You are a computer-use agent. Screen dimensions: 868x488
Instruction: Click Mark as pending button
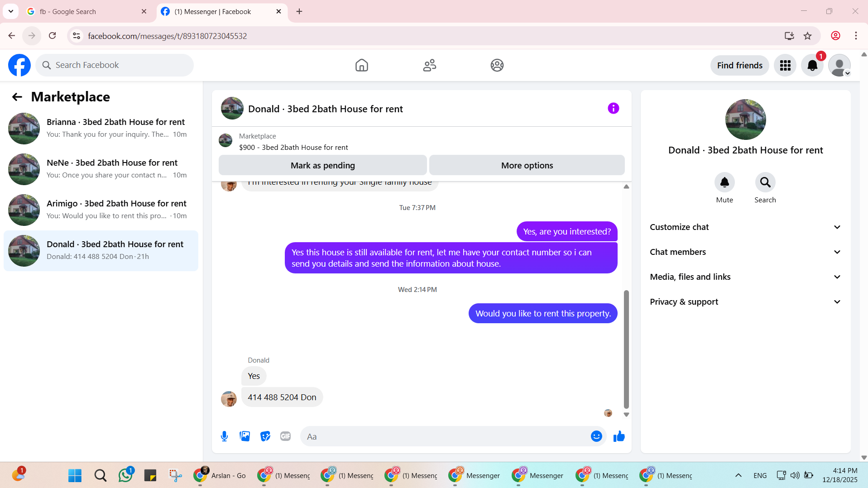(x=322, y=165)
